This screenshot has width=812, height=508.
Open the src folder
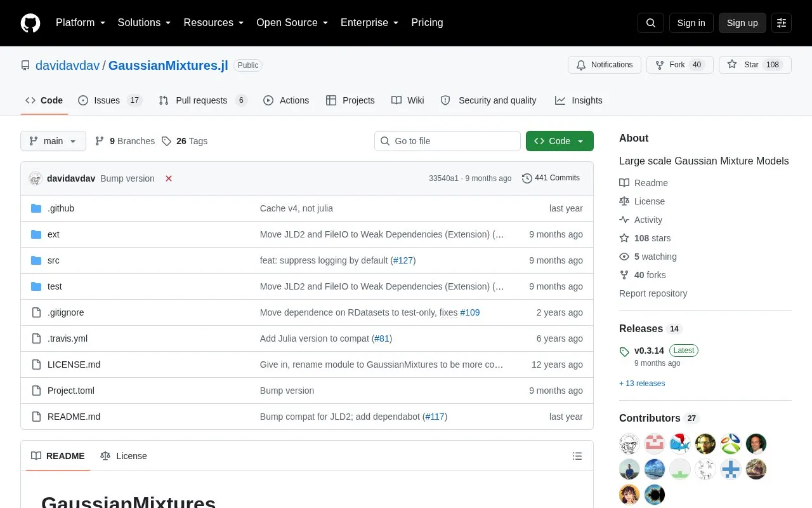53,260
